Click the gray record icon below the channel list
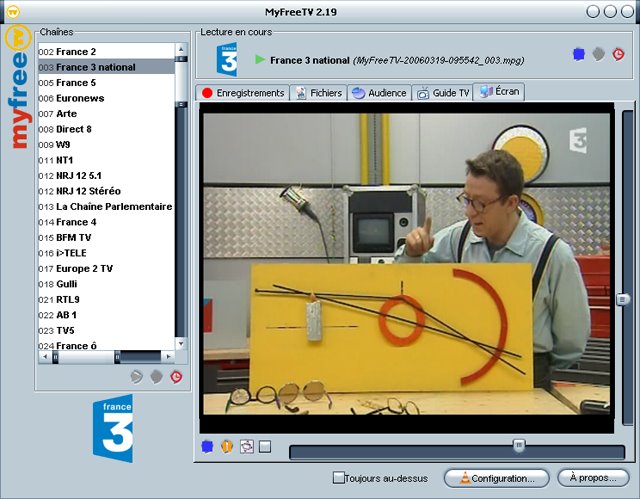This screenshot has width=640, height=499. pos(156,376)
